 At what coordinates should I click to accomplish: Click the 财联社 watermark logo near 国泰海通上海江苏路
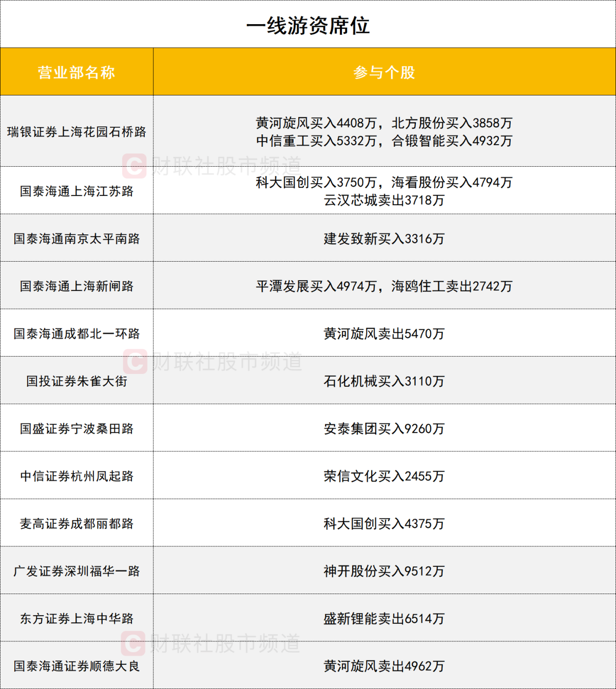pyautogui.click(x=134, y=166)
